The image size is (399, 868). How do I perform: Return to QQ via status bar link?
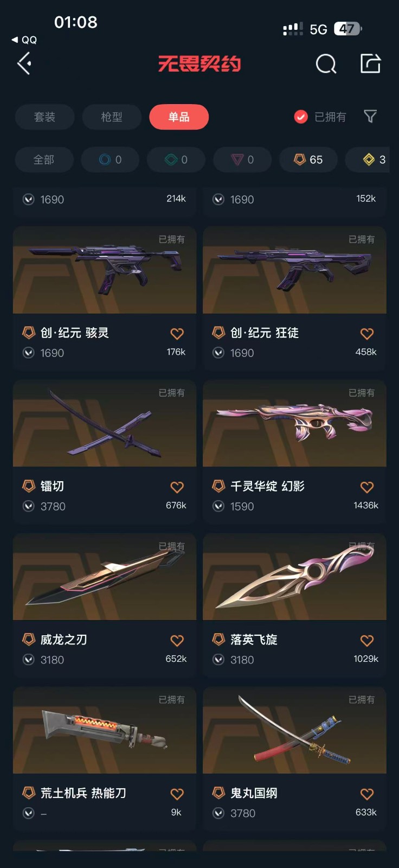(x=24, y=40)
